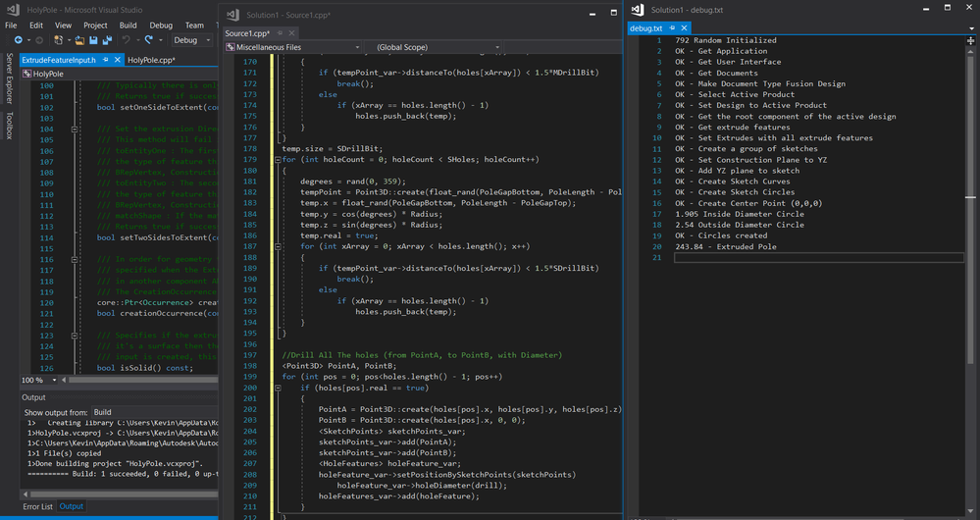The image size is (980, 520).
Task: Collapse the for loop at line 179
Action: click(278, 160)
